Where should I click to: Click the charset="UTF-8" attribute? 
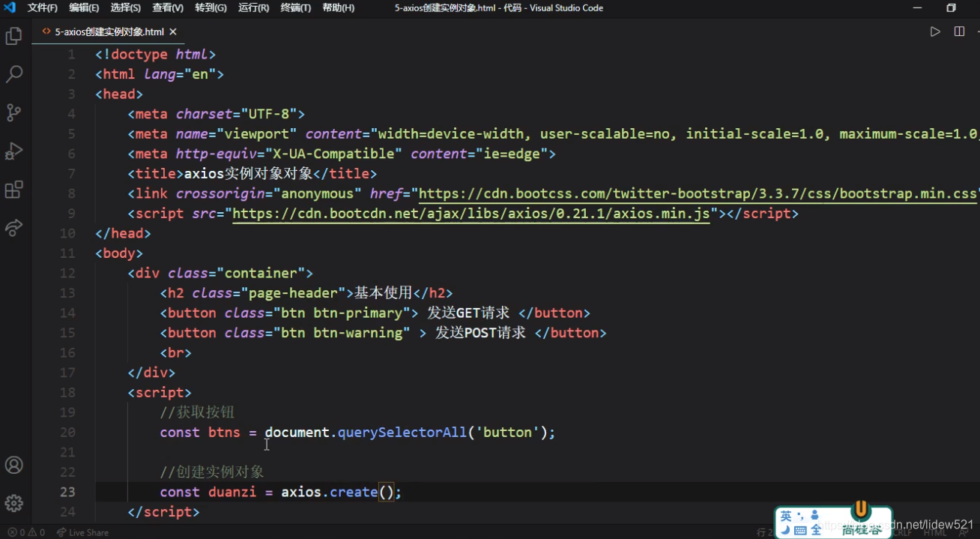pos(237,114)
